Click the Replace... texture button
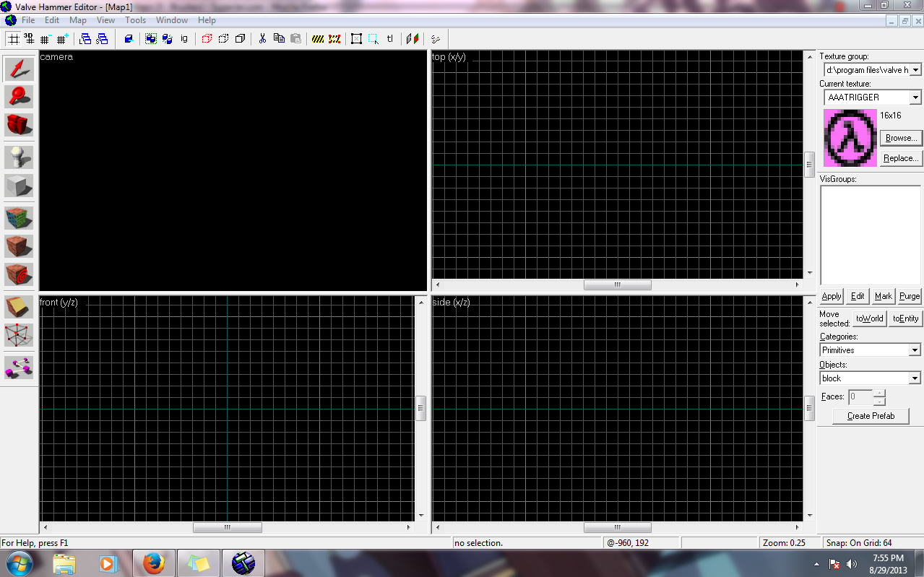The width and height of the screenshot is (924, 577). tap(901, 158)
